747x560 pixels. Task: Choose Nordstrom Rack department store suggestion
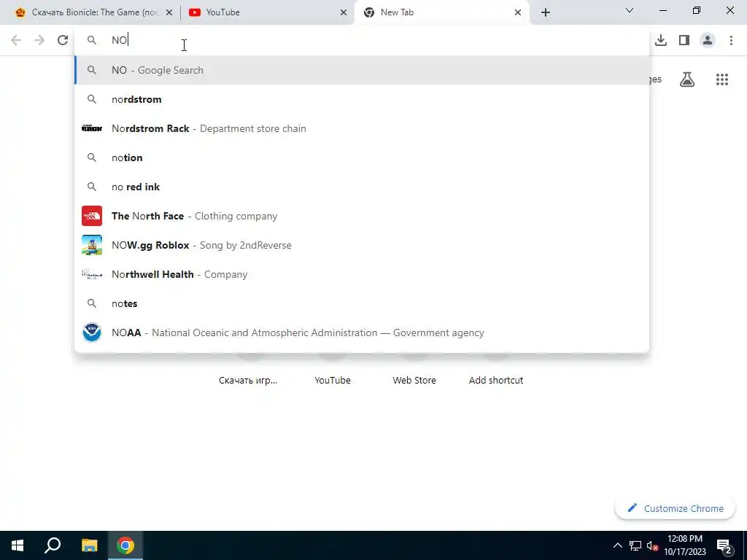click(x=362, y=128)
